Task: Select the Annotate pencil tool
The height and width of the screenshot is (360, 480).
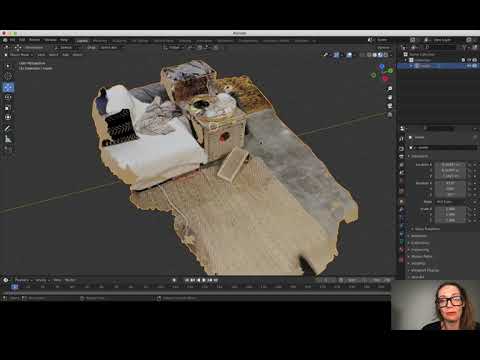Action: click(8, 129)
